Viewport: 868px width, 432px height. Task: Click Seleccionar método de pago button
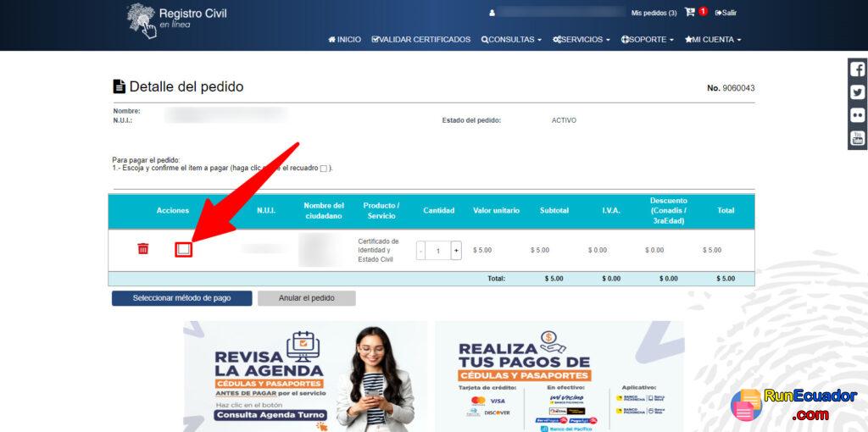pos(181,298)
